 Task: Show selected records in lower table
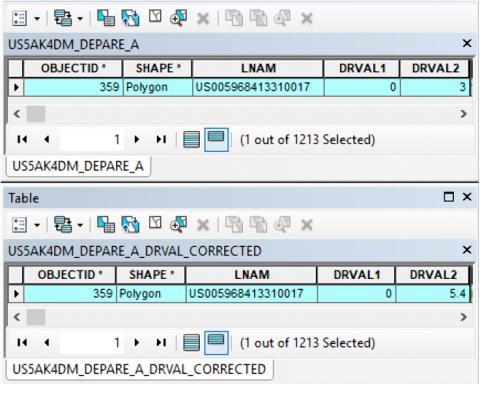click(x=216, y=342)
